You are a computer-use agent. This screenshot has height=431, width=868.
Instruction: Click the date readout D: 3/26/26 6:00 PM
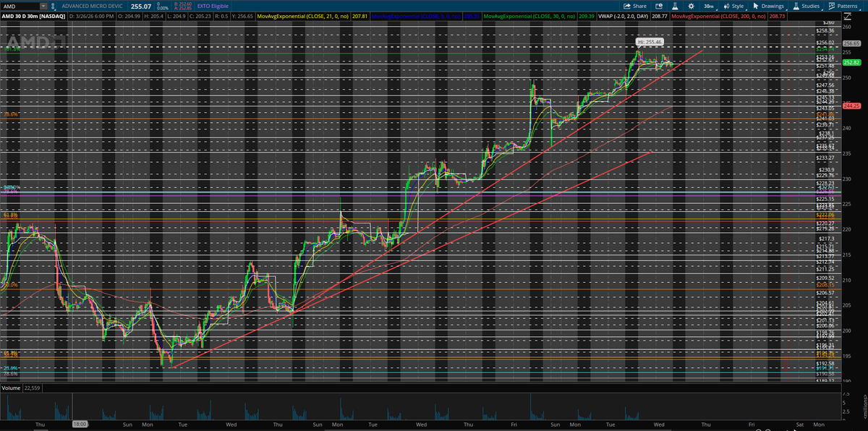(91, 17)
